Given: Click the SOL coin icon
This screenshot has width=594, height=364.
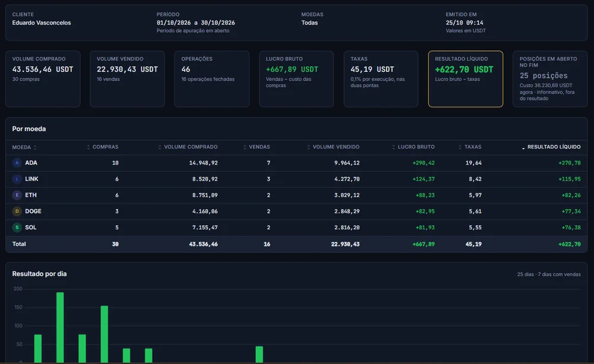Looking at the screenshot, I should 17,227.
